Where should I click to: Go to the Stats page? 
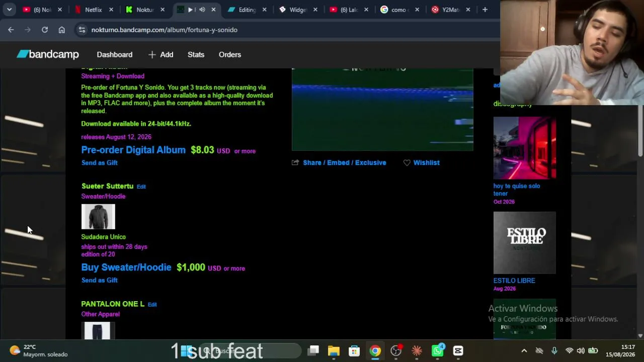(x=196, y=54)
